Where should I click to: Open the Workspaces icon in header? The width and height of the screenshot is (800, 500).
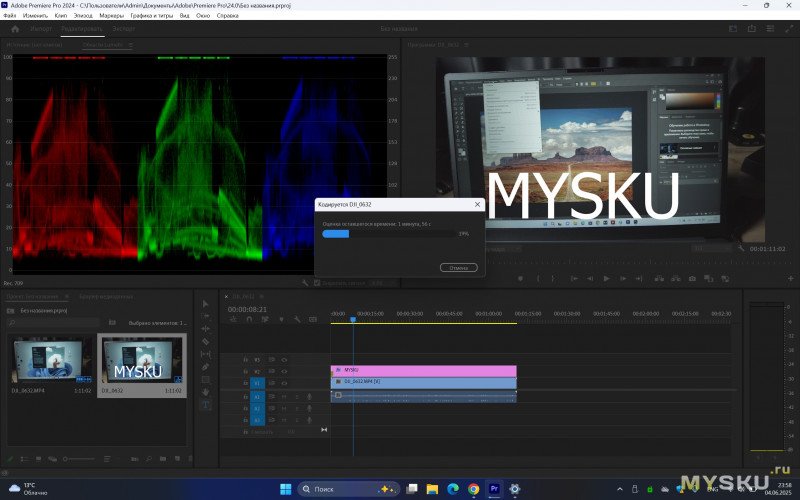tap(733, 29)
